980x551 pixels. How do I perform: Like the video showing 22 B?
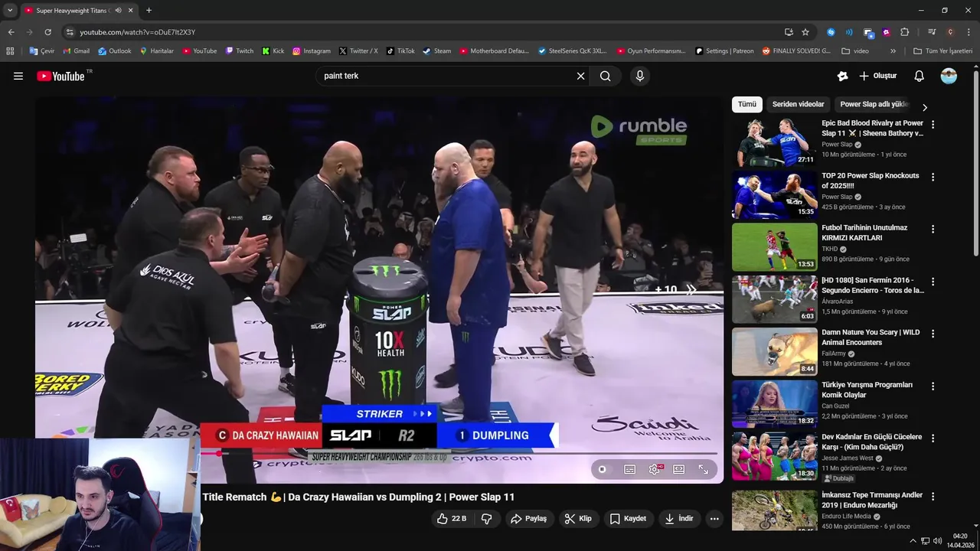(452, 519)
